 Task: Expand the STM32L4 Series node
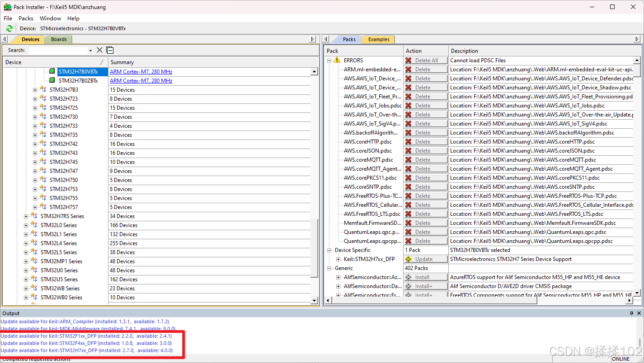pyautogui.click(x=26, y=243)
